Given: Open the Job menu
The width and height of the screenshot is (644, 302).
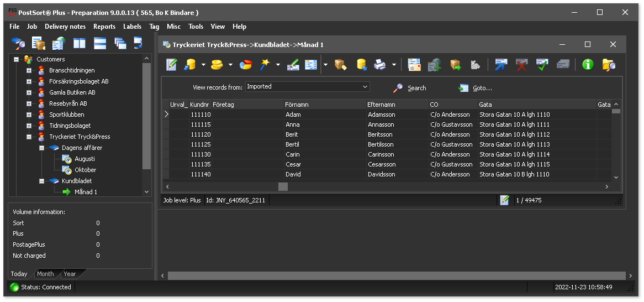Looking at the screenshot, I should click(x=32, y=27).
